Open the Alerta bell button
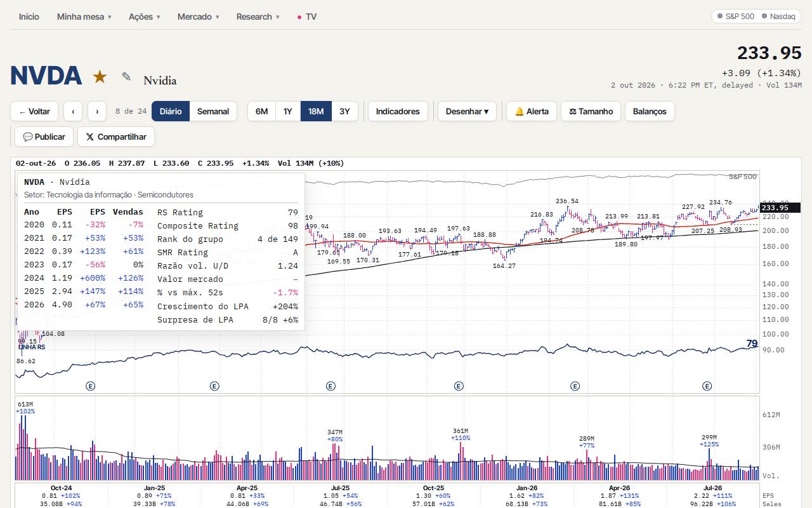Screen dimensions: 812x508 pyautogui.click(x=532, y=111)
